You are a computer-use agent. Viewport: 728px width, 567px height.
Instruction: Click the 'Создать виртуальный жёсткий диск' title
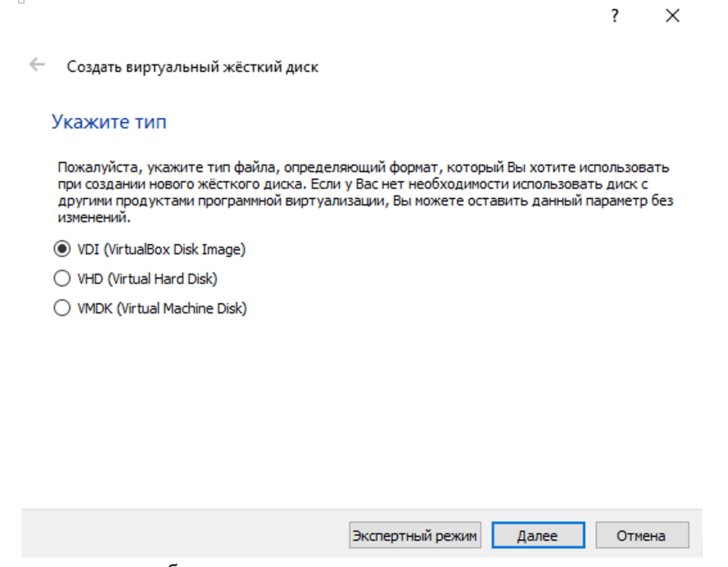pyautogui.click(x=193, y=67)
